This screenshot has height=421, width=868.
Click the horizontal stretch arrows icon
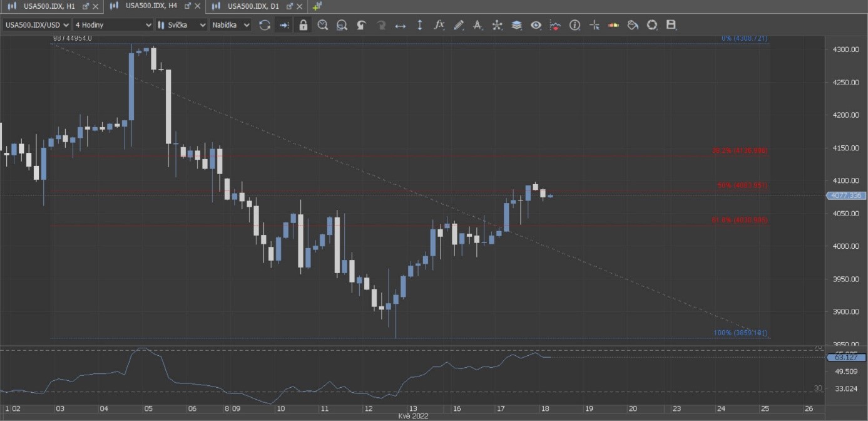tap(401, 25)
